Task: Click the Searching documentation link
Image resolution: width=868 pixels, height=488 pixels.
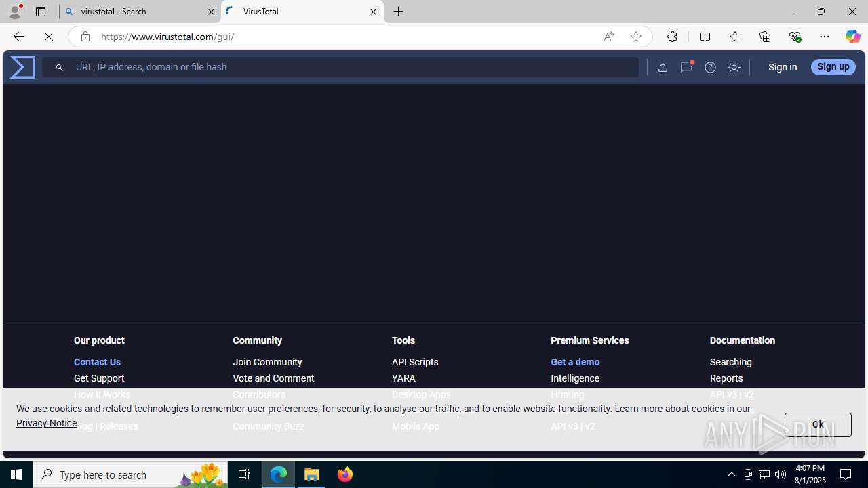Action: 730,362
